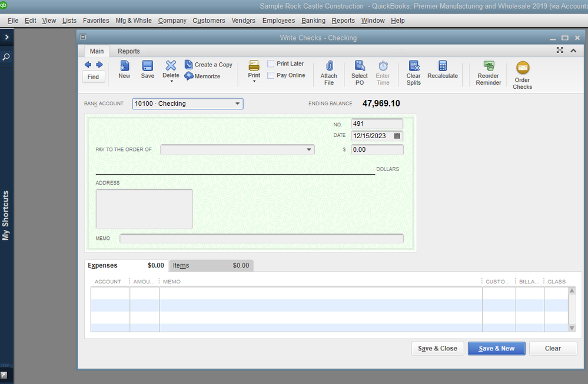
Task: Open the Edit menu
Action: point(31,21)
